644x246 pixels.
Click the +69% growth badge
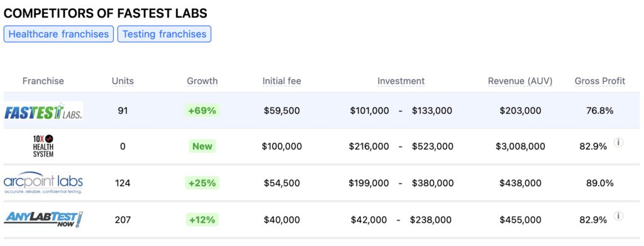(202, 111)
